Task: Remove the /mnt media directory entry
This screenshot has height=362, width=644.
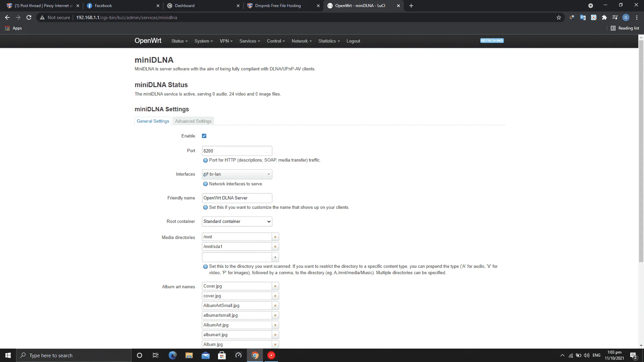Action: (275, 237)
